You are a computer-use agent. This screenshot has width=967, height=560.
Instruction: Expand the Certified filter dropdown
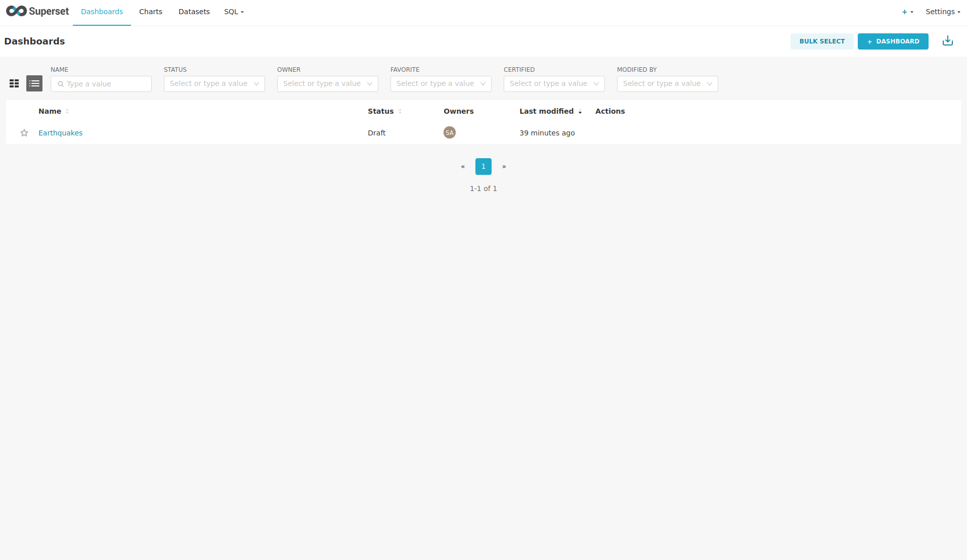pyautogui.click(x=554, y=84)
